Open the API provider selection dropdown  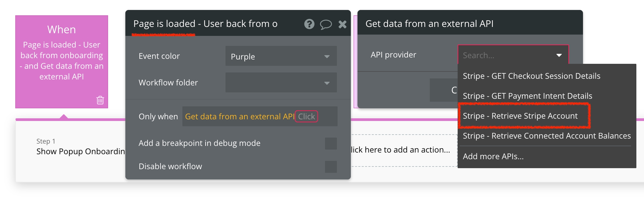559,55
